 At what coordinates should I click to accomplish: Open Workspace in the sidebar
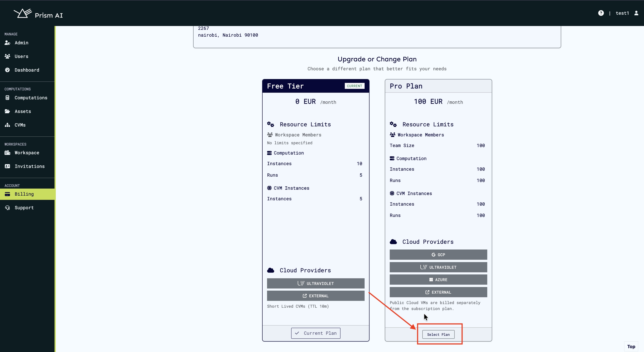point(27,153)
